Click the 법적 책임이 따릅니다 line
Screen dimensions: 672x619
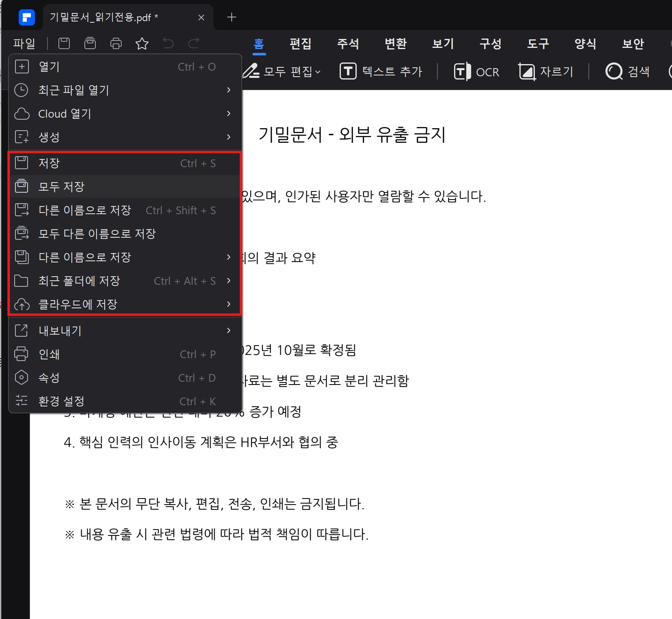217,534
